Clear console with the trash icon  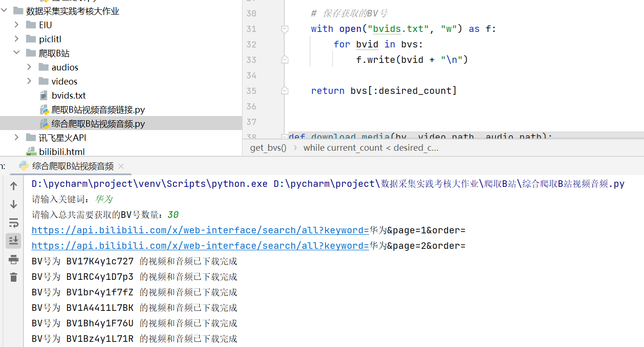tap(14, 277)
